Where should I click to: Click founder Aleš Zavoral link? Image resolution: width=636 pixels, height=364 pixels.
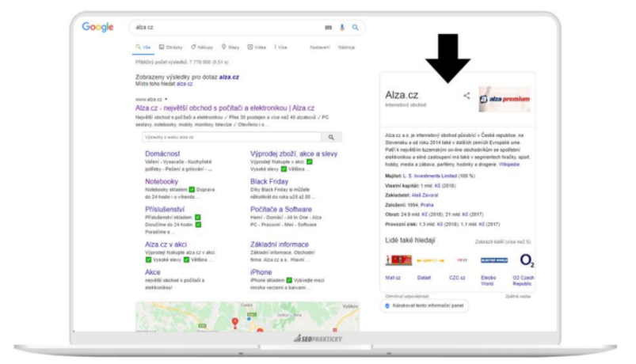click(x=425, y=195)
